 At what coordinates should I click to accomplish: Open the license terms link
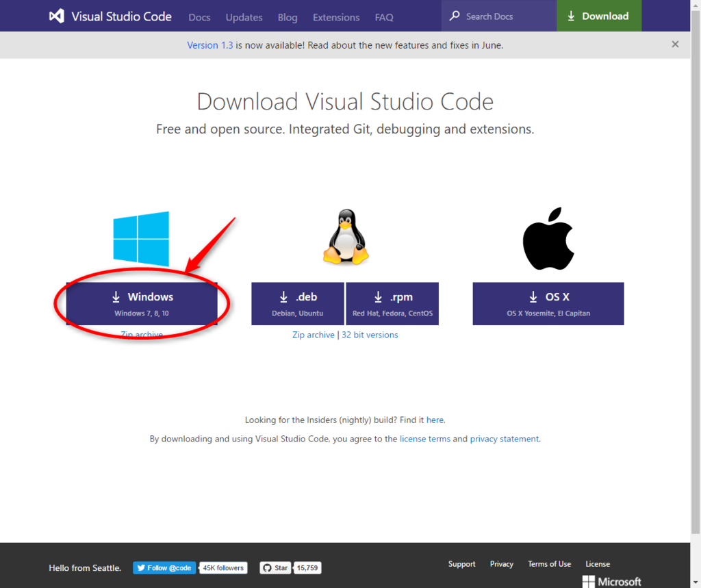(424, 439)
